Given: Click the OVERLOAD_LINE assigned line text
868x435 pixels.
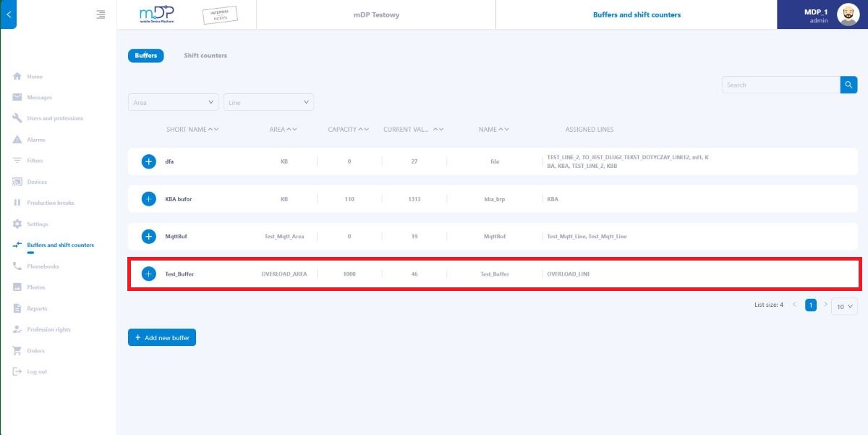Looking at the screenshot, I should [x=569, y=274].
